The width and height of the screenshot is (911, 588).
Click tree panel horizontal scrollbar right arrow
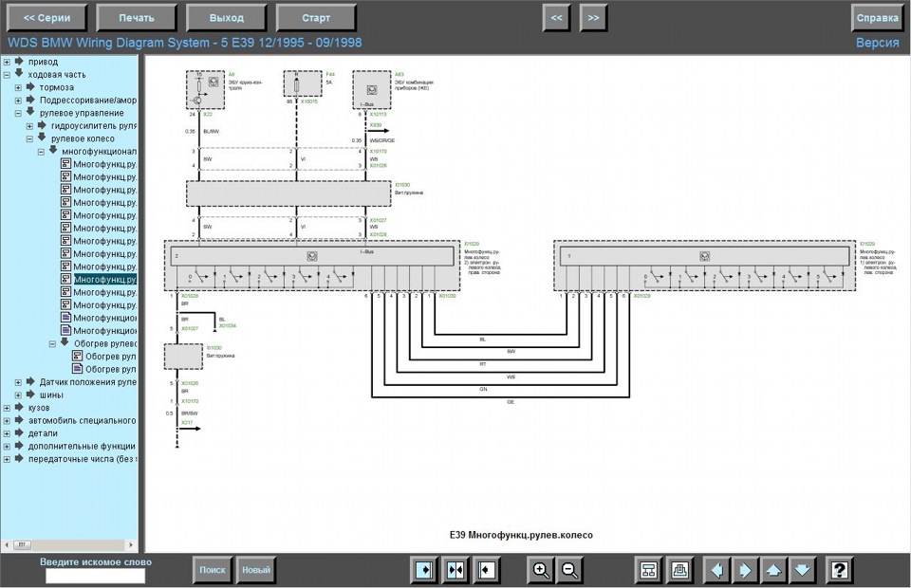[131, 545]
